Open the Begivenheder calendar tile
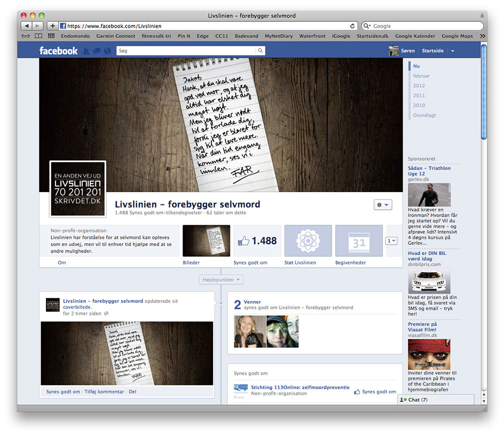 [x=359, y=241]
